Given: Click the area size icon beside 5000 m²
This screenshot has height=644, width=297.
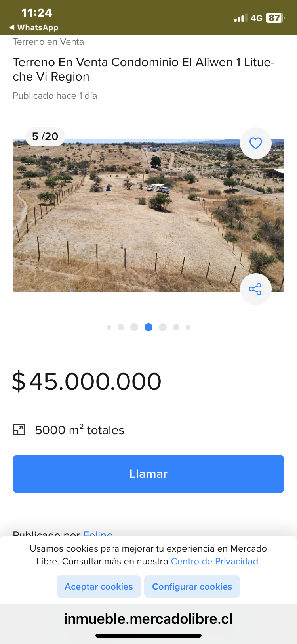Looking at the screenshot, I should coord(19,429).
